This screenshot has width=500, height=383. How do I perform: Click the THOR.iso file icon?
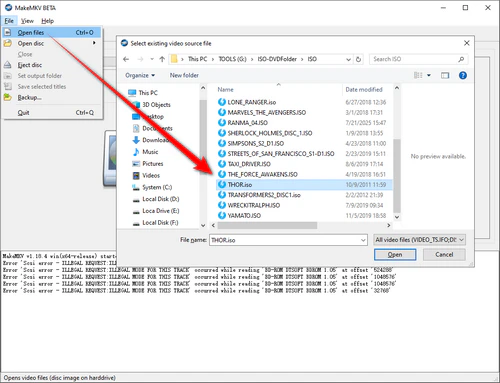[222, 184]
